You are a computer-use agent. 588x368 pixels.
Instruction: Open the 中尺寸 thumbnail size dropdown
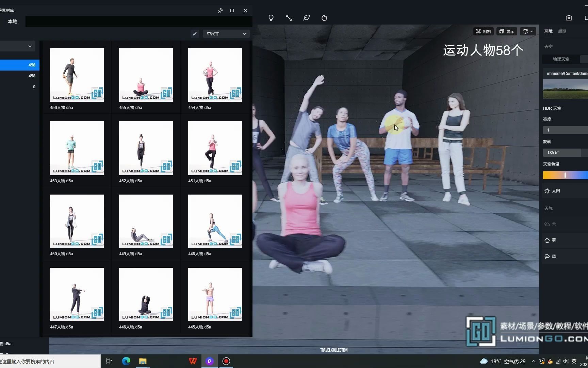226,34
